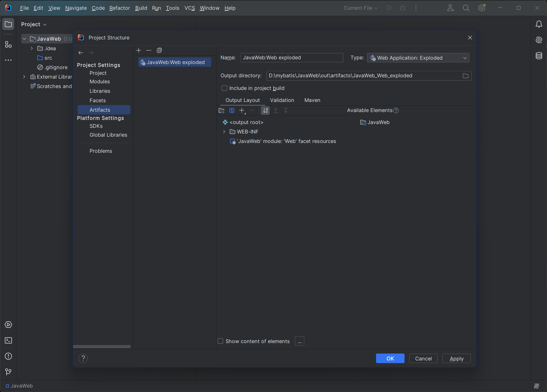547x392 pixels.
Task: Switch to the Validation tab
Action: pyautogui.click(x=282, y=100)
